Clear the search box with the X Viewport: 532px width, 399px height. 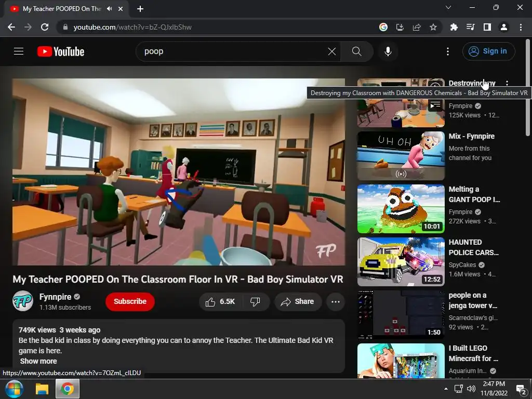click(332, 51)
